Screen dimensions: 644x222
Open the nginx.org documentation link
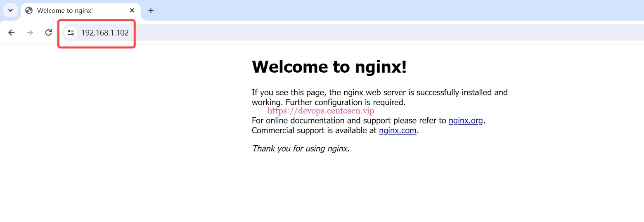[x=465, y=120]
